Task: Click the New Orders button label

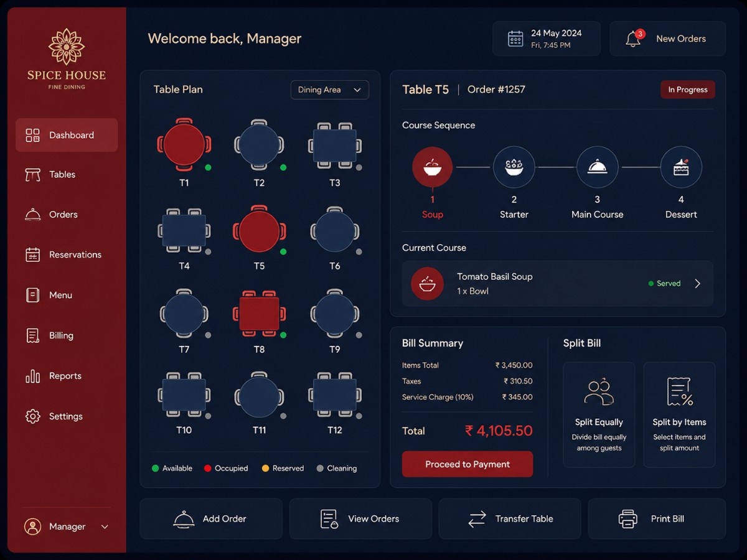Action: 681,39
